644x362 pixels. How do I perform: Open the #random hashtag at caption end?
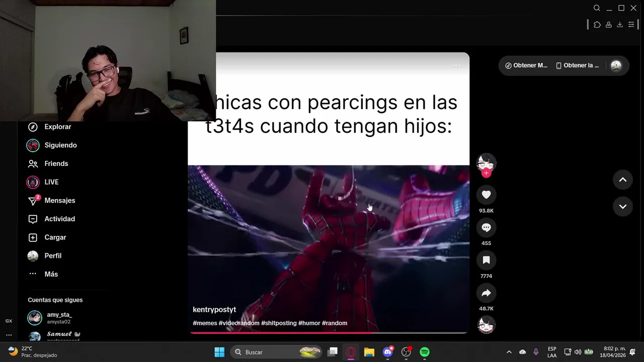click(x=335, y=323)
